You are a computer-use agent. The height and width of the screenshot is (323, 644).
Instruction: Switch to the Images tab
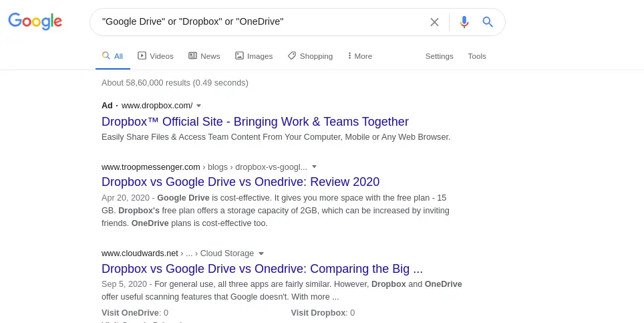tap(254, 56)
